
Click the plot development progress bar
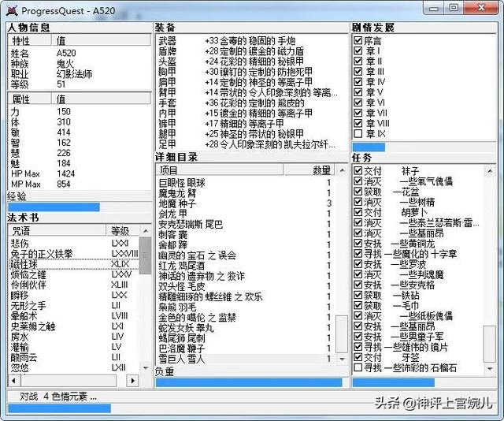click(424, 147)
